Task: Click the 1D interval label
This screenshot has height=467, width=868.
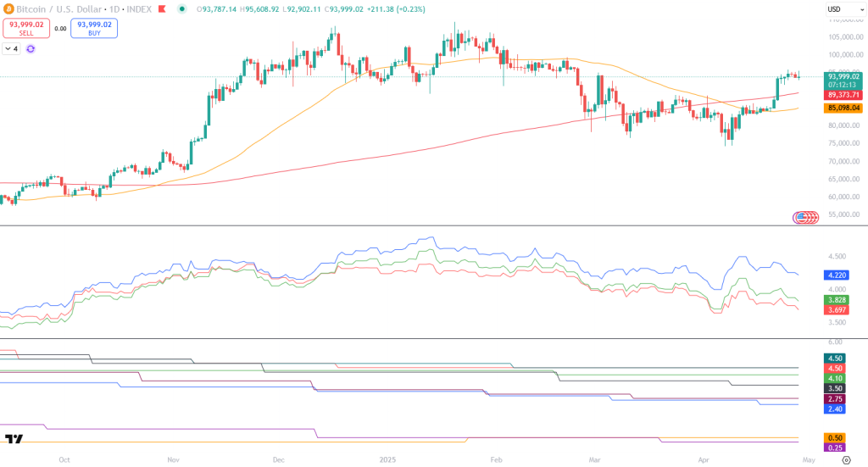Action: point(114,9)
